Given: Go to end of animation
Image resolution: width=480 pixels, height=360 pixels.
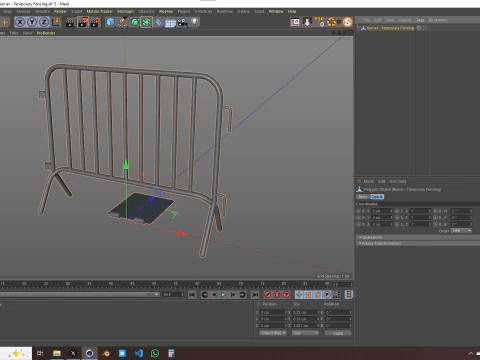Looking at the screenshot, I should (x=255, y=295).
